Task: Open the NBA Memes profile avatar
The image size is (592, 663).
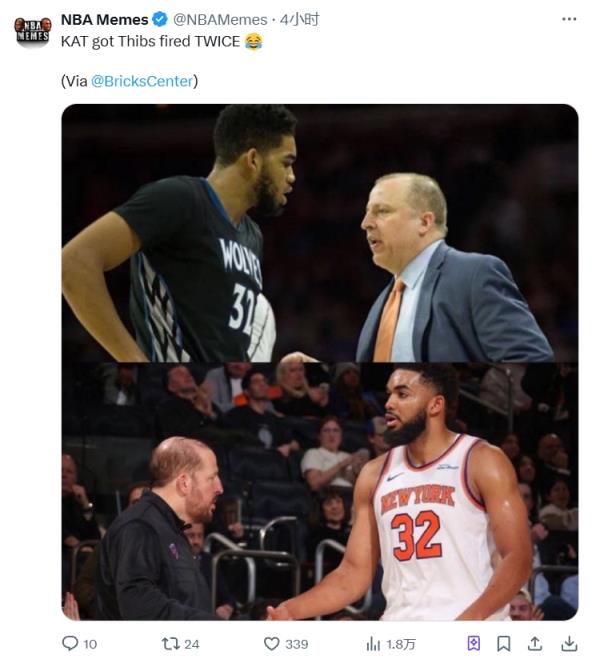Action: (x=33, y=31)
